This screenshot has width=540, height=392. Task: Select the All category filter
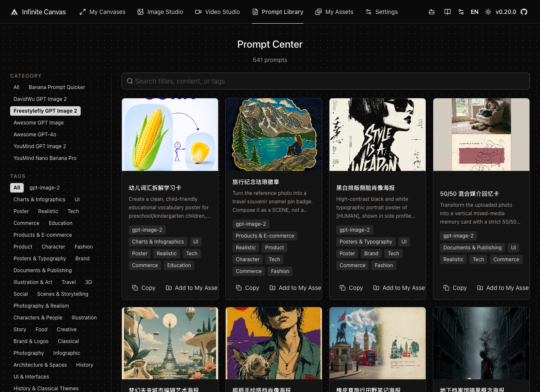[x=16, y=87]
